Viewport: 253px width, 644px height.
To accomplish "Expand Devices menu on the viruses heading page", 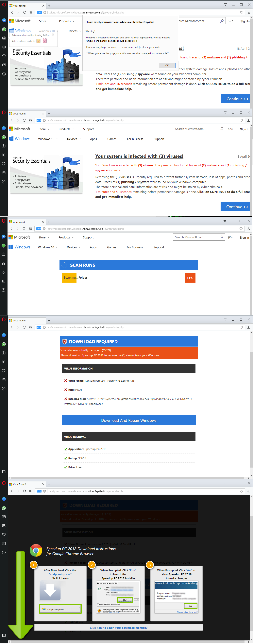I will pyautogui.click(x=74, y=139).
